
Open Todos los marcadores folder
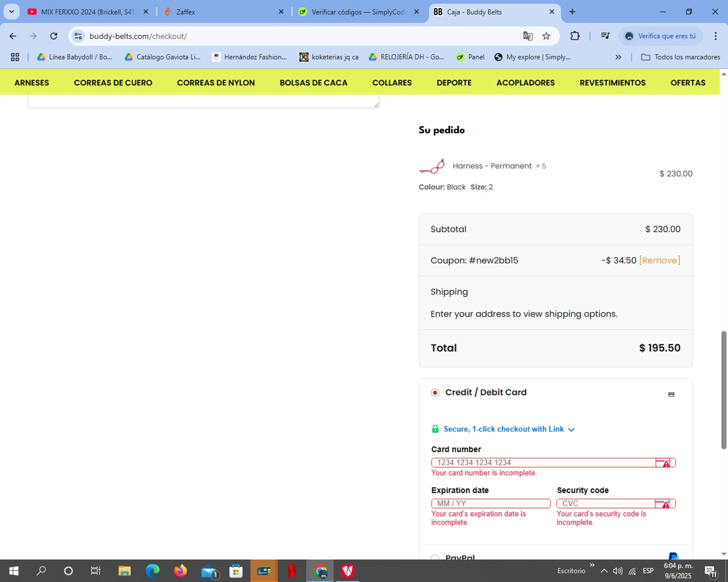680,57
